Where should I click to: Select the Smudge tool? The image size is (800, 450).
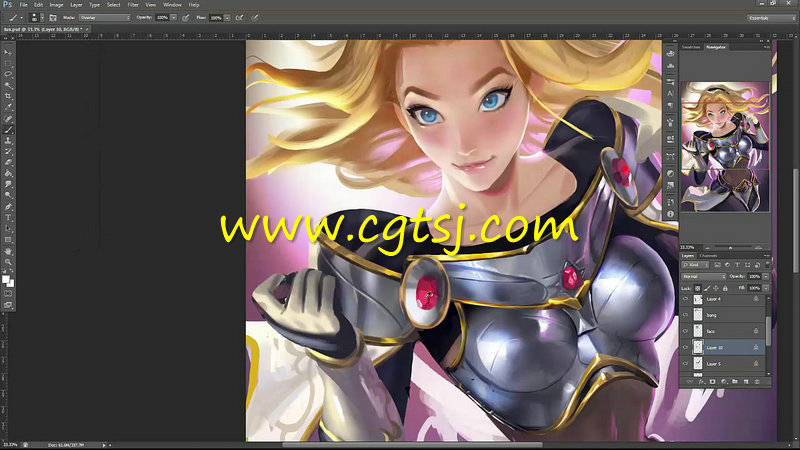pyautogui.click(x=8, y=184)
